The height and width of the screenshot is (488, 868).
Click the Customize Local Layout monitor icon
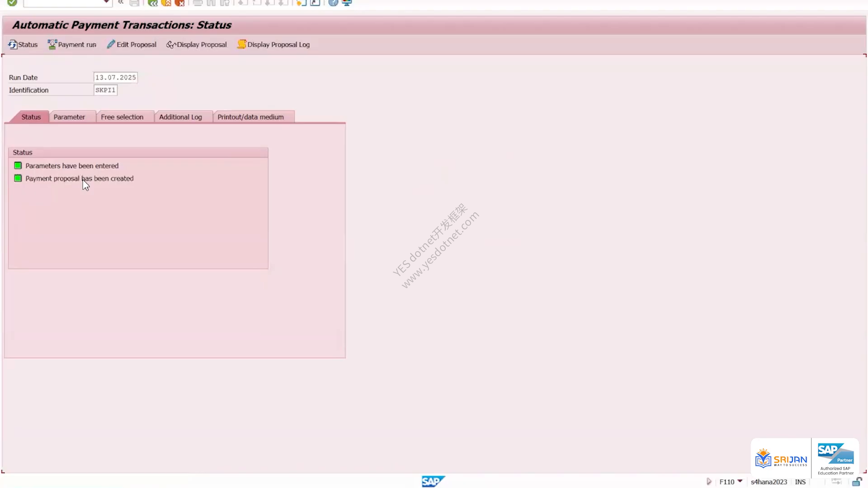[347, 3]
